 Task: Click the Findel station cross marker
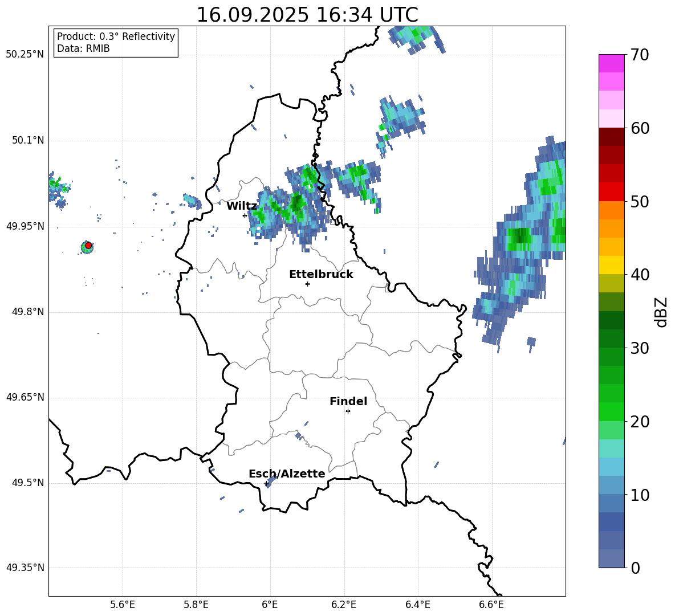pos(348,411)
